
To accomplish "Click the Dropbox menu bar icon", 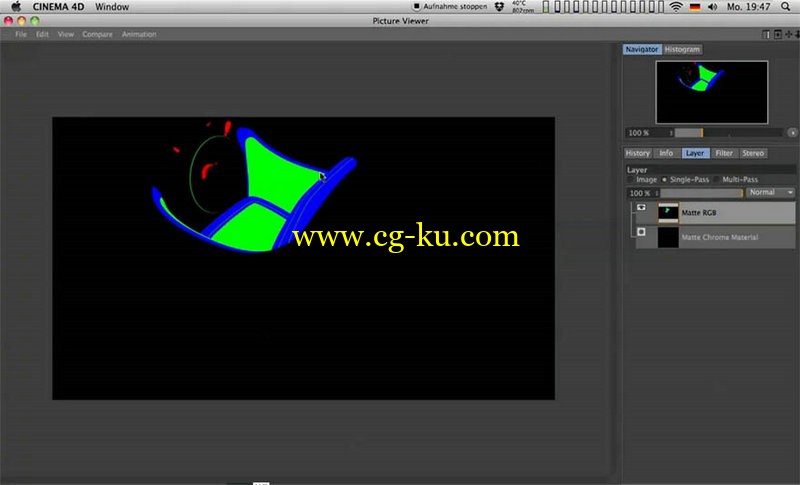I will (x=500, y=7).
